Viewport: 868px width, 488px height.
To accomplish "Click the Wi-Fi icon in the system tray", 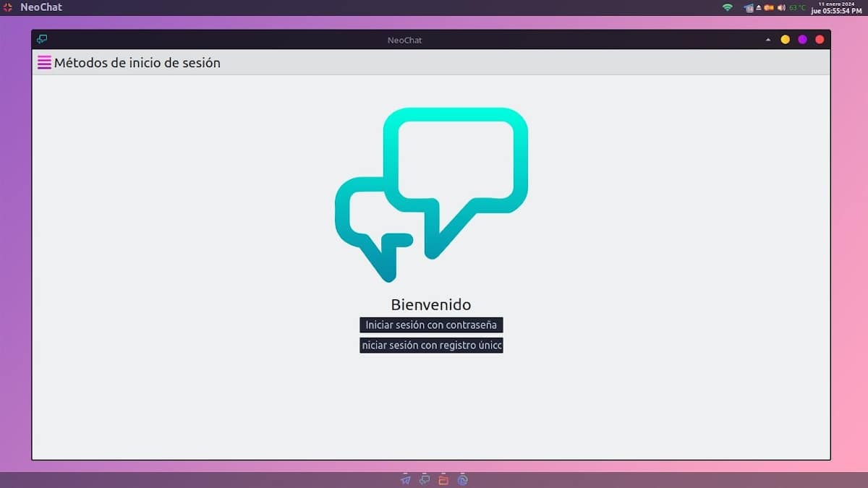I will point(728,7).
